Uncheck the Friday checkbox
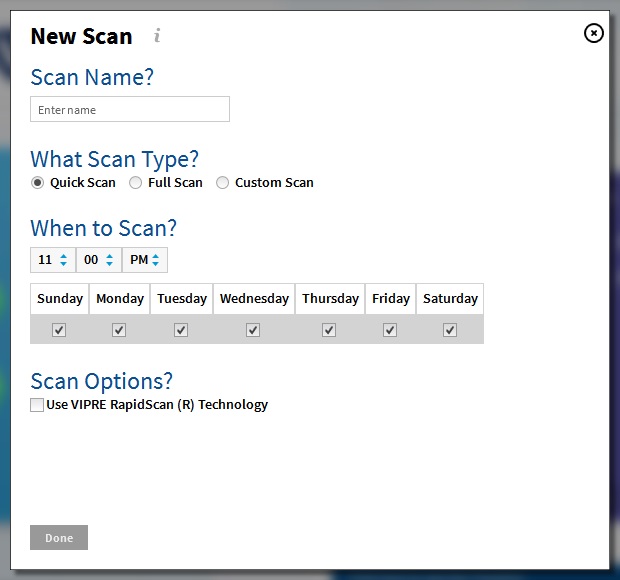The image size is (620, 580). (x=390, y=330)
